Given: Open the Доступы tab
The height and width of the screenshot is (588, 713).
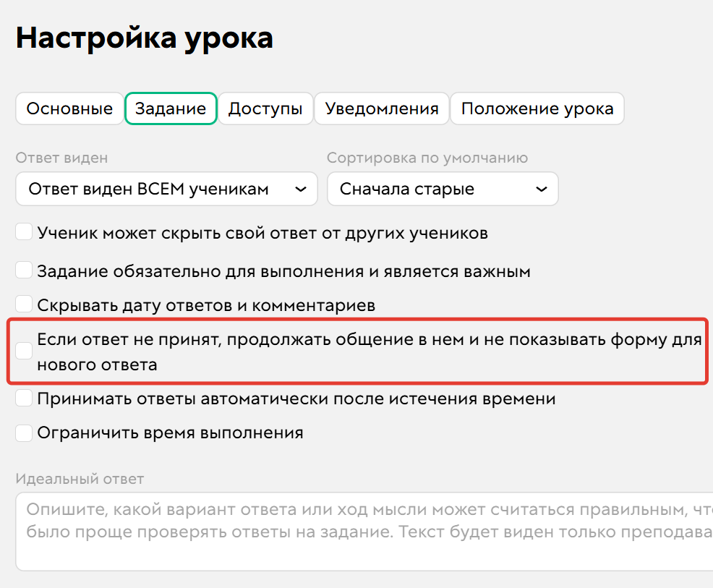Looking at the screenshot, I should click(x=265, y=108).
